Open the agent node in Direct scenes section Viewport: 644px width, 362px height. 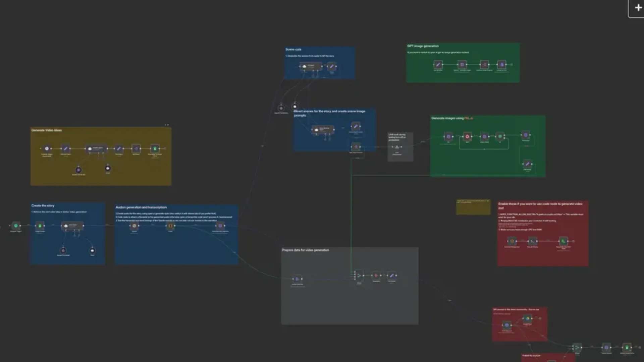(323, 130)
